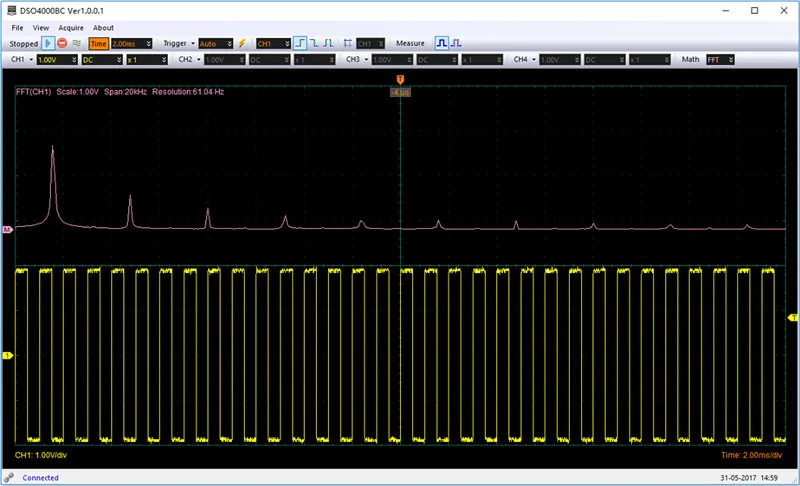Toggle the dotted pulse measure icon

point(456,43)
